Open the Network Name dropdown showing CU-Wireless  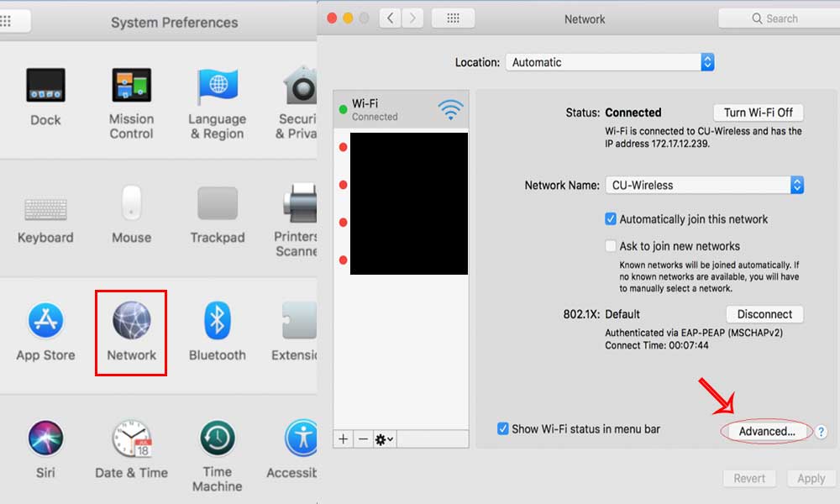point(705,186)
